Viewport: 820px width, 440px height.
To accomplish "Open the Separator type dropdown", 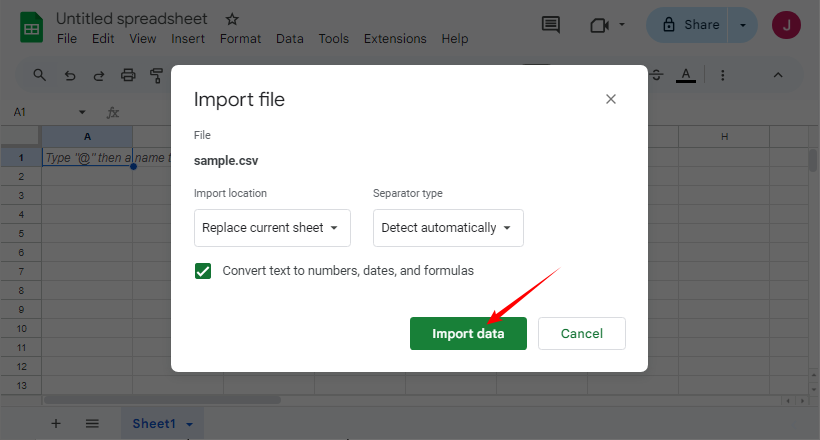I will point(448,228).
